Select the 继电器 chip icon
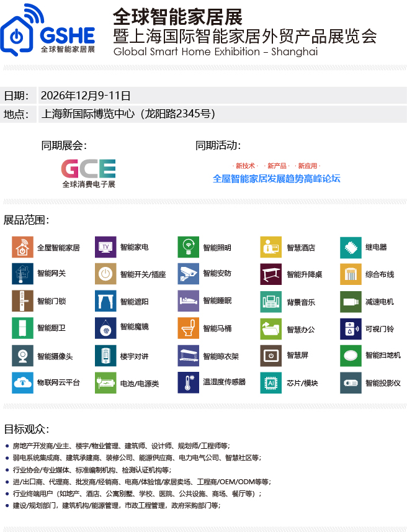The image size is (407, 532). pyautogui.click(x=351, y=247)
